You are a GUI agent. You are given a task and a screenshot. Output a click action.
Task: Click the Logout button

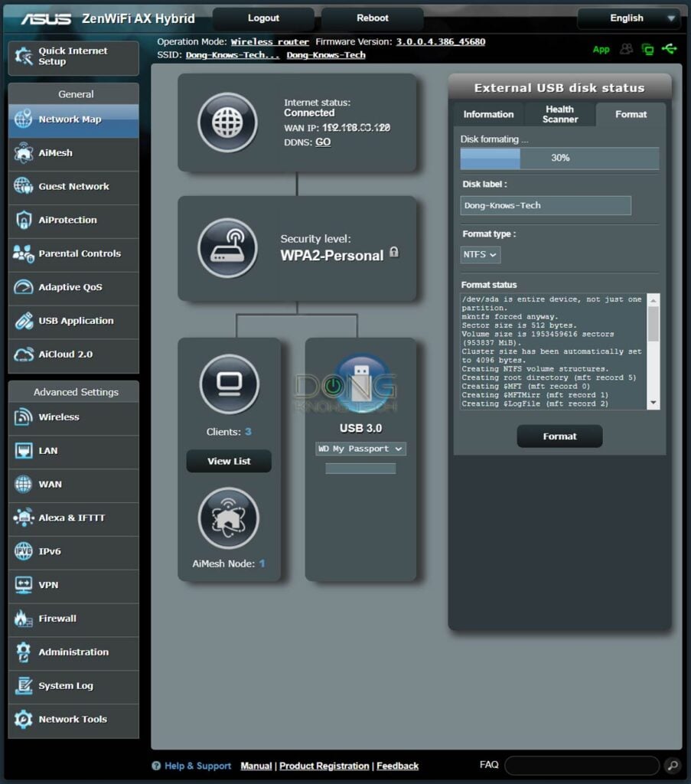263,18
